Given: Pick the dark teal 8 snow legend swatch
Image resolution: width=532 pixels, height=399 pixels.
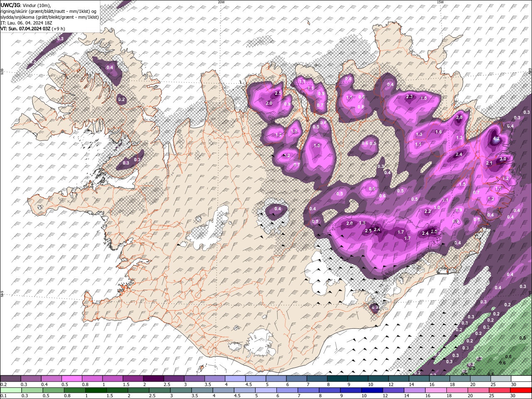Looking at the screenshot, I should point(337,379).
